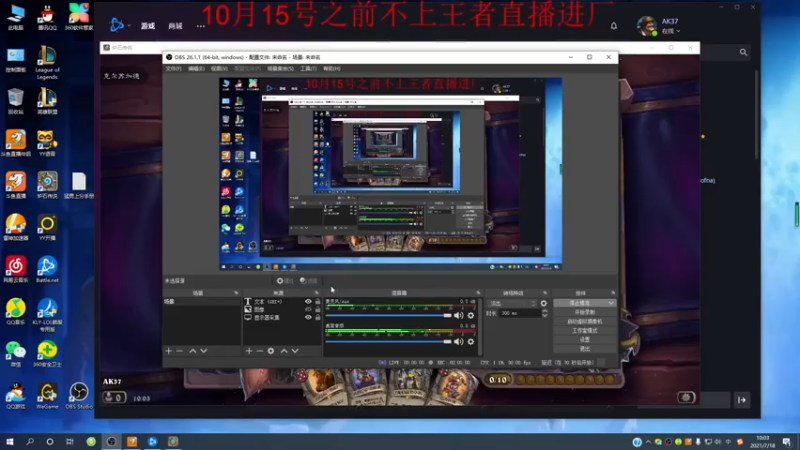Open the transition type dropdown
The width and height of the screenshot is (800, 450).
pos(512,303)
